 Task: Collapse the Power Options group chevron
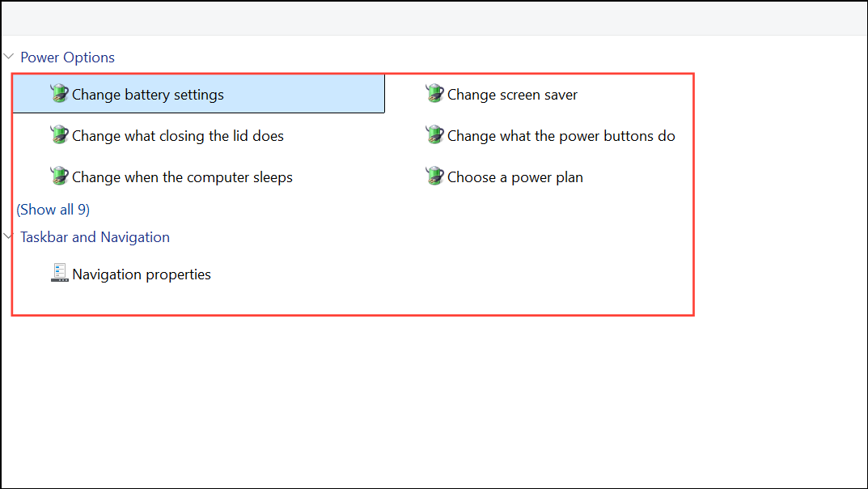click(9, 57)
